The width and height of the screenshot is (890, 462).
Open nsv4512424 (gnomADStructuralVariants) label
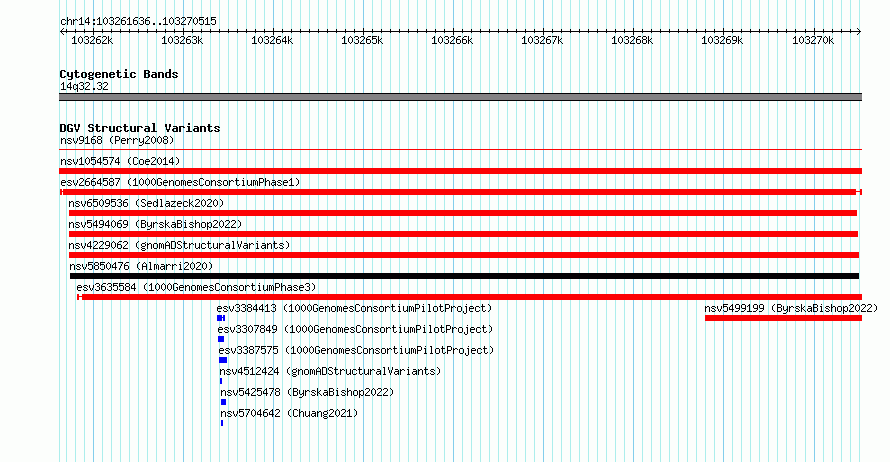330,371
